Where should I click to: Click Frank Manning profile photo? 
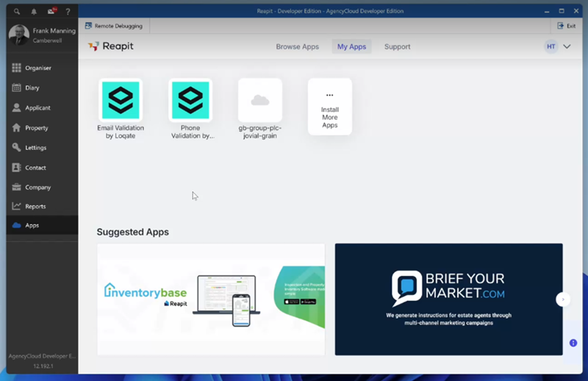click(19, 35)
